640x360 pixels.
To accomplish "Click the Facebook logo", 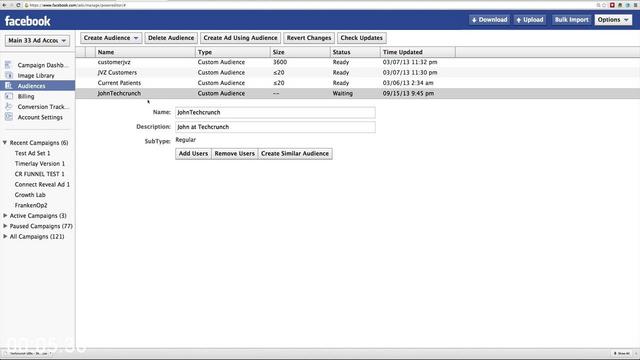I will pos(27,21).
